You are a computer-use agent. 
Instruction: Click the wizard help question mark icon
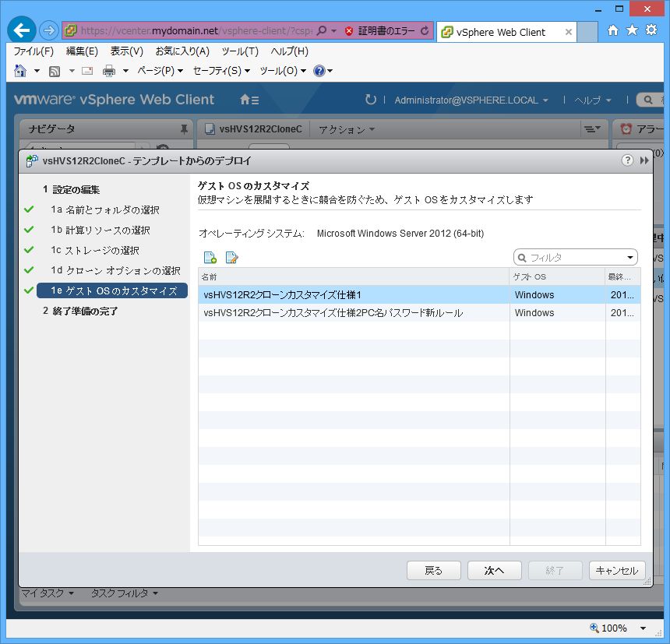pos(627,160)
